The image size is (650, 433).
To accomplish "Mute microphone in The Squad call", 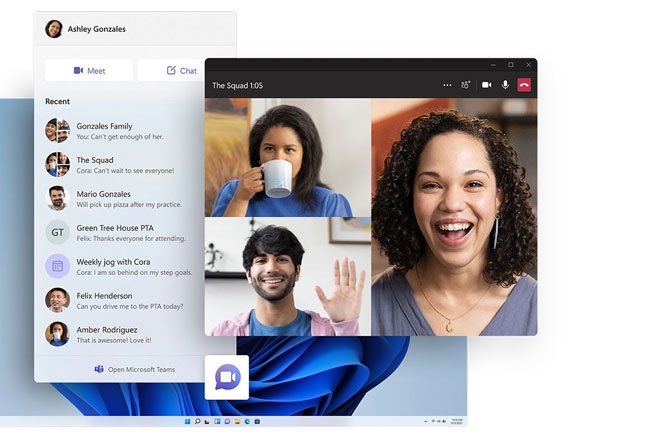I will (505, 85).
